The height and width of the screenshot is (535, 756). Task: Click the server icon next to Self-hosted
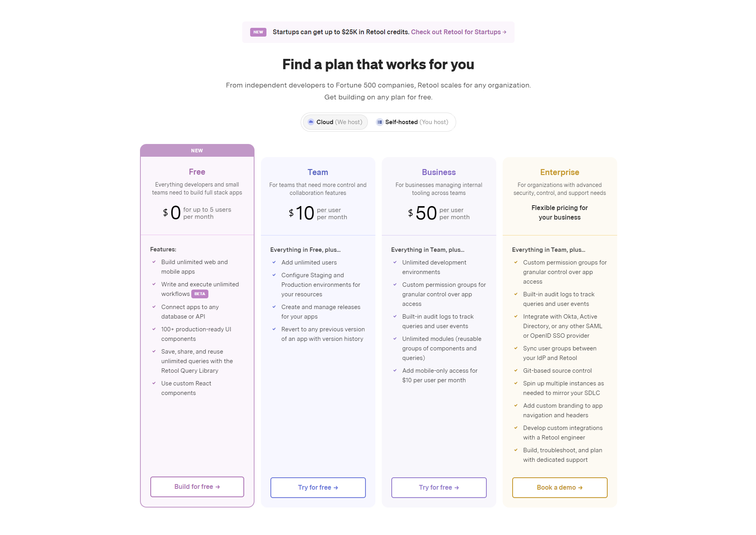coord(380,122)
